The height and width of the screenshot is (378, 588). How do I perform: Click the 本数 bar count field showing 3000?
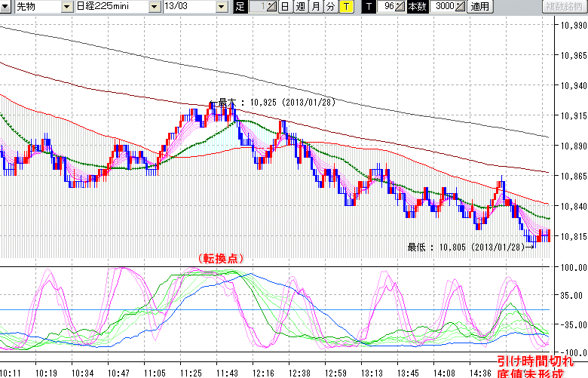441,7
